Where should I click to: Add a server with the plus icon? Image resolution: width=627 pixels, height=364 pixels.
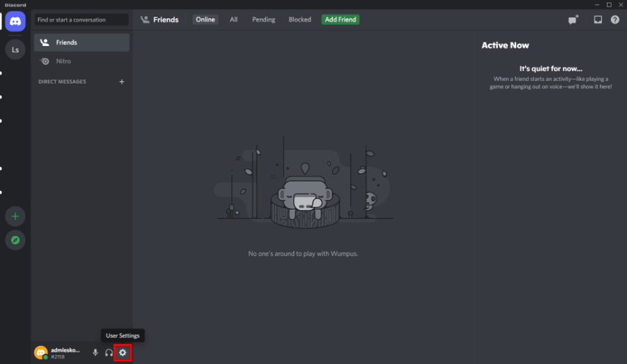15,216
